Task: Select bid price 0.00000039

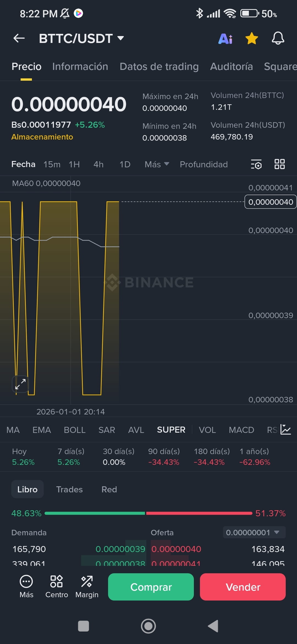Action: click(x=120, y=549)
